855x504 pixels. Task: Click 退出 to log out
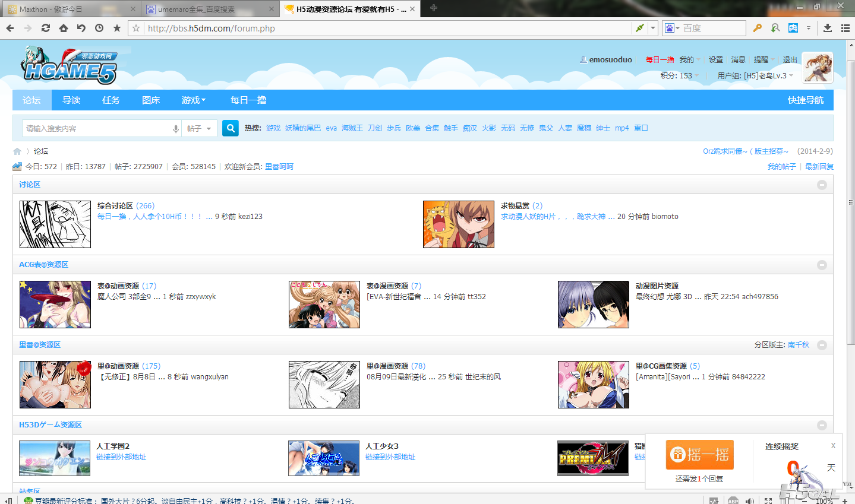tap(790, 59)
